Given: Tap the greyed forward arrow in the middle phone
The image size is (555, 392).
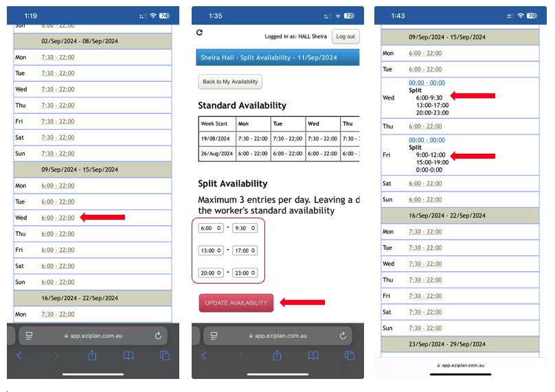Looking at the screenshot, I should click(x=241, y=355).
